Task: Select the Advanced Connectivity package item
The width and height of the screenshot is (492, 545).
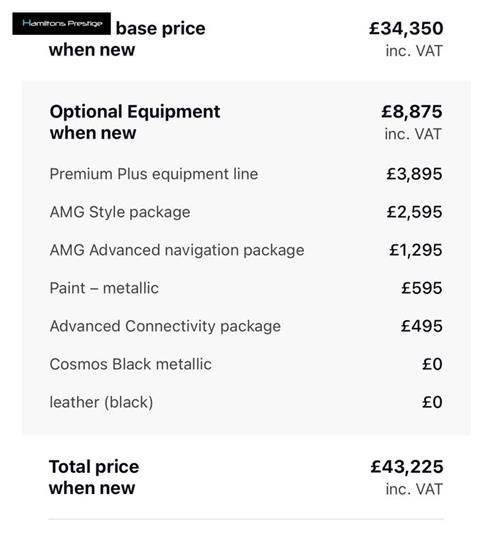Action: pos(165,326)
